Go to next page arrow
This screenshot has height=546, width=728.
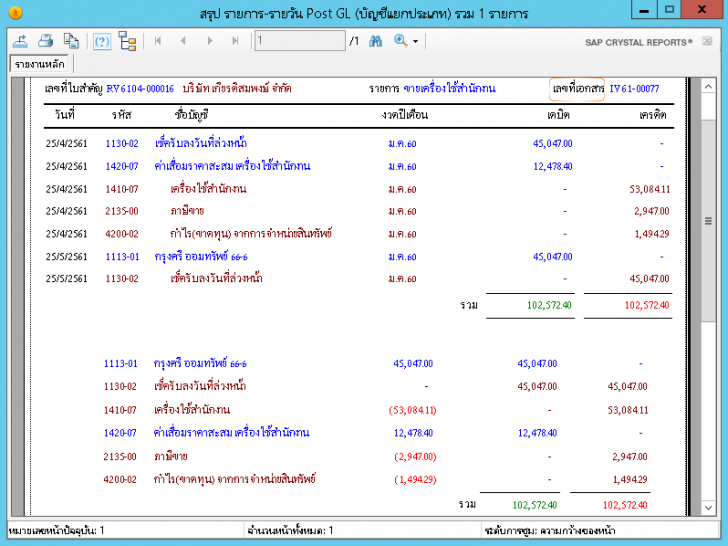click(x=210, y=41)
